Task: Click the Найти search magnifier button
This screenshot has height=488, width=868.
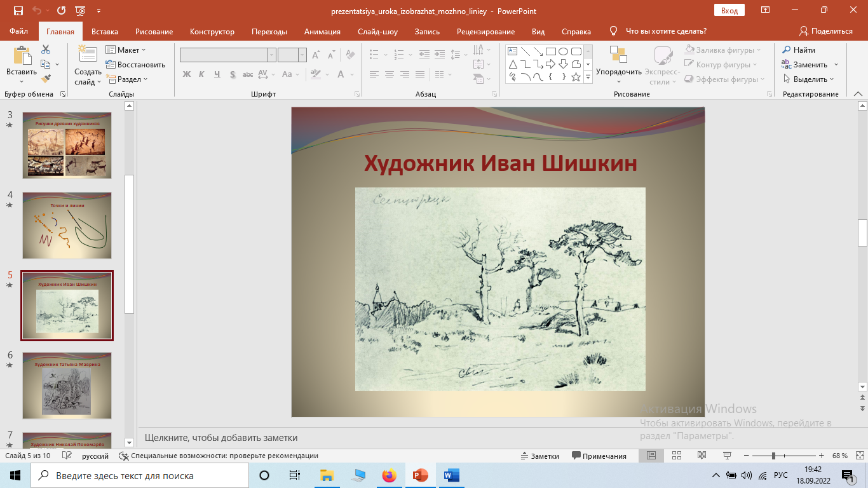Action: tap(799, 50)
